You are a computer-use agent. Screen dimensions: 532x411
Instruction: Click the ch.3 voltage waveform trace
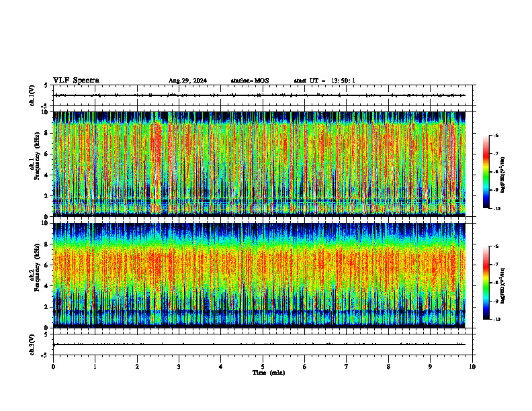click(x=259, y=345)
